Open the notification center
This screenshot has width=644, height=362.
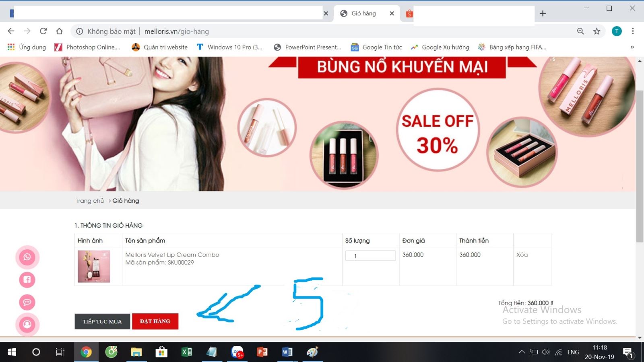click(628, 353)
